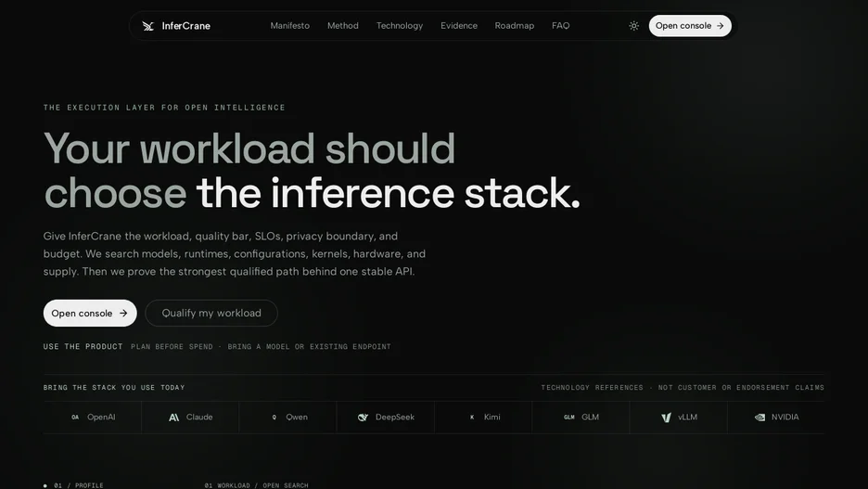This screenshot has width=868, height=489.
Task: Open the Manifesto nav item
Action: pyautogui.click(x=289, y=26)
